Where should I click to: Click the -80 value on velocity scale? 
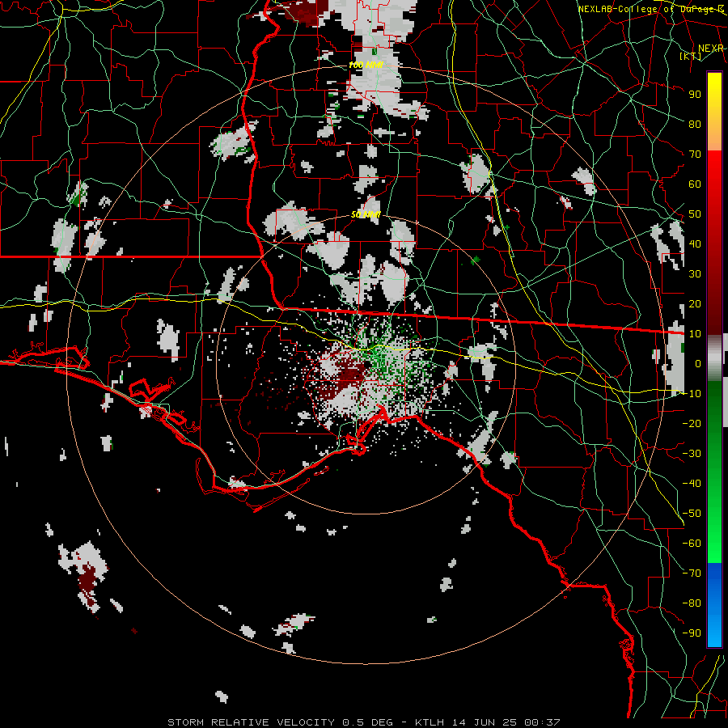[x=692, y=603]
